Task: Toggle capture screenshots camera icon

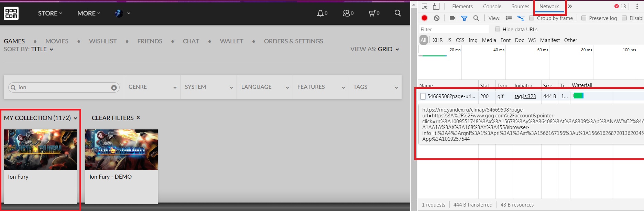Action: coord(452,18)
